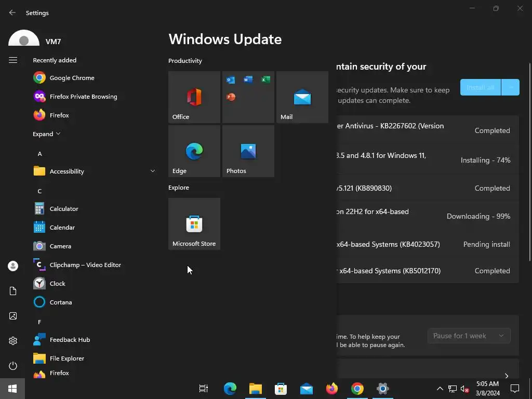Click the Power button in Start
Viewport: 532px width, 399px height.
(13, 366)
